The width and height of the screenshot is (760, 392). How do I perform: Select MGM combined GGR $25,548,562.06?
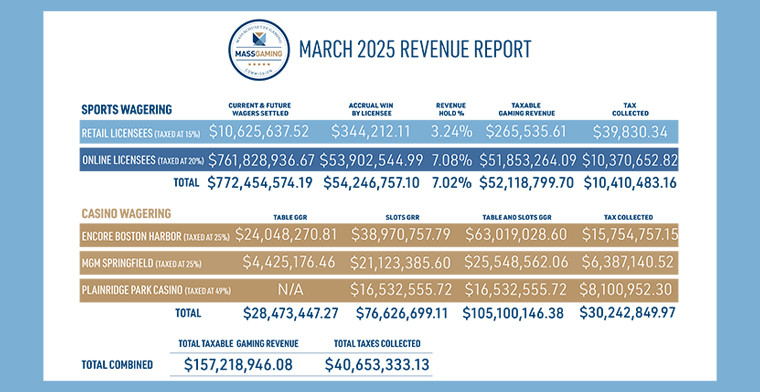click(x=516, y=263)
